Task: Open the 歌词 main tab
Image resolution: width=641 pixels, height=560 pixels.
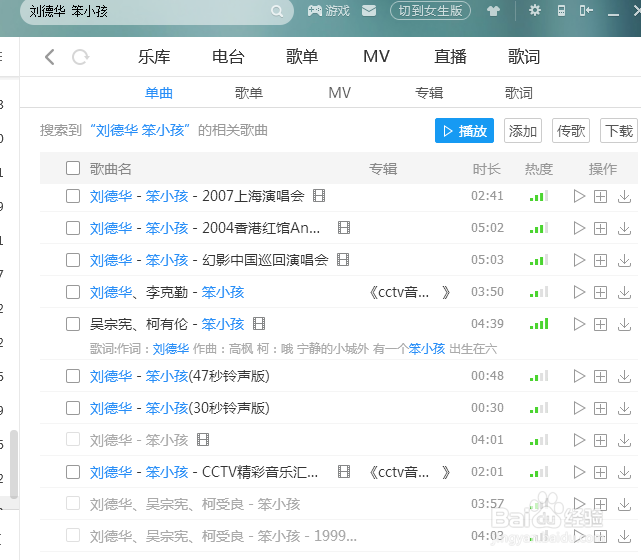Action: (524, 57)
